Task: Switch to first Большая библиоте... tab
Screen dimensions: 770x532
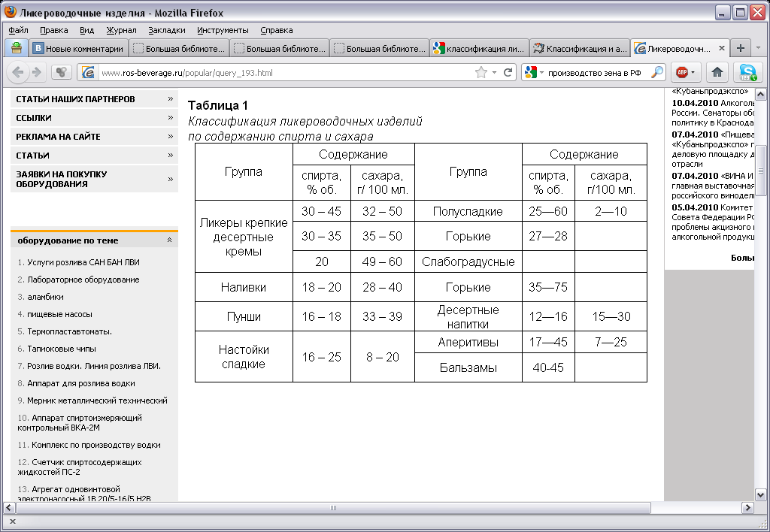Action: tap(179, 48)
